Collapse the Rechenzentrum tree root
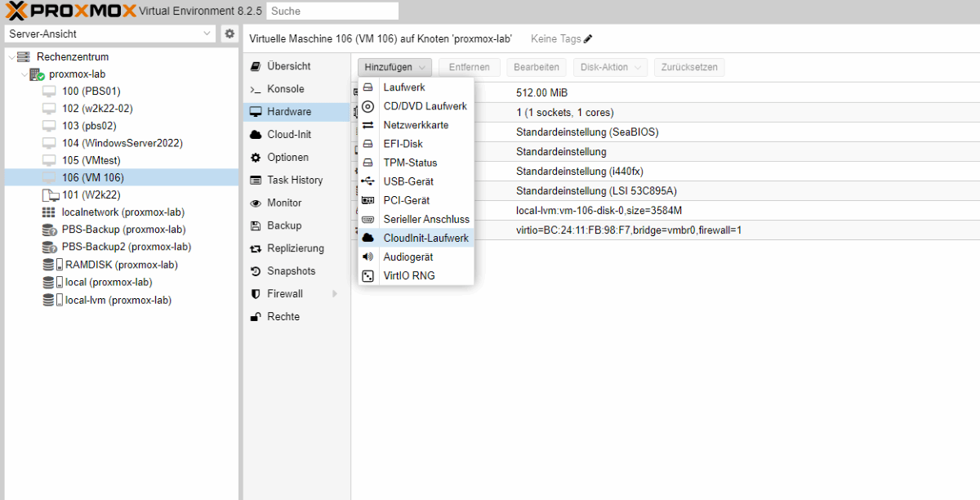The width and height of the screenshot is (980, 500). coord(11,57)
